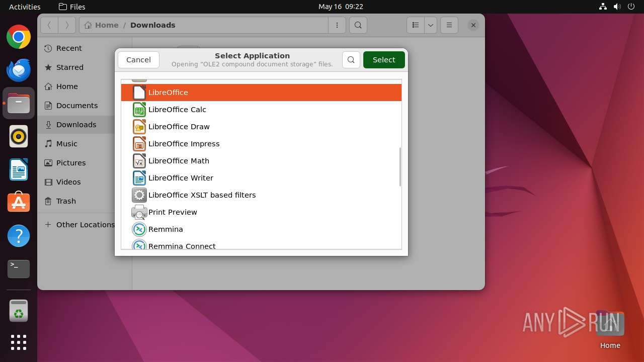
Task: Choose the LibreOffice Impress label
Action: pyautogui.click(x=184, y=144)
